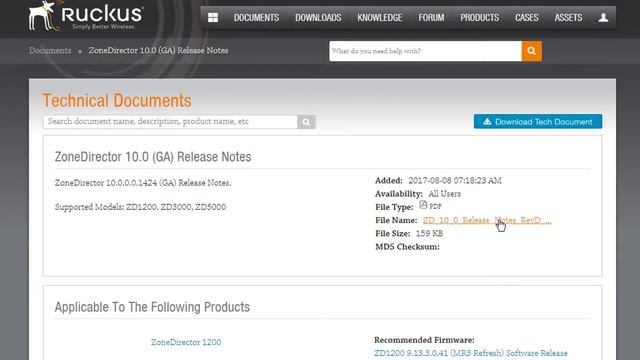Open ZD1200 9.13.3.0.41 Software Release link
Image resolution: width=640 pixels, height=360 pixels.
click(471, 353)
